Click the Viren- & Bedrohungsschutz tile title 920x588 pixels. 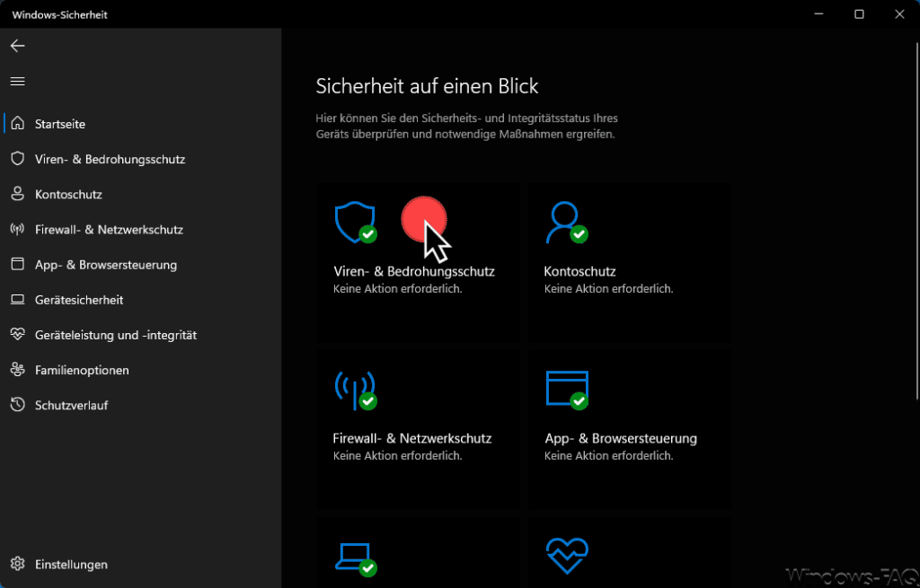pyautogui.click(x=414, y=271)
